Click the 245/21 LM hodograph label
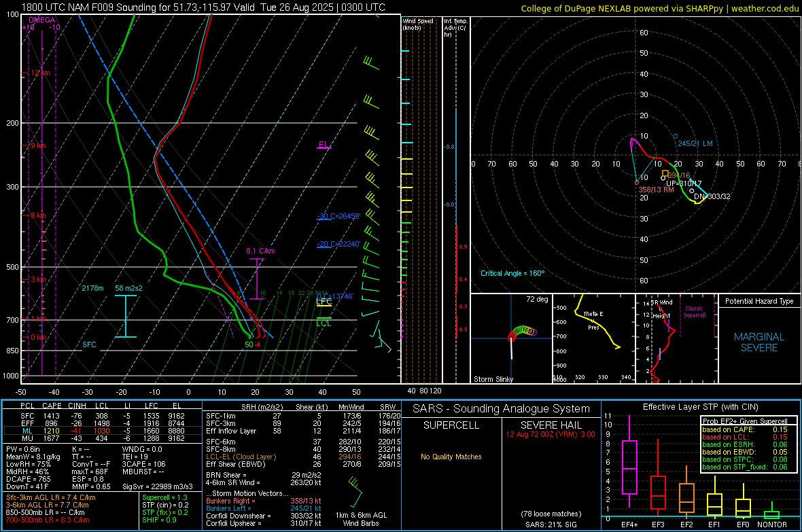 click(695, 143)
